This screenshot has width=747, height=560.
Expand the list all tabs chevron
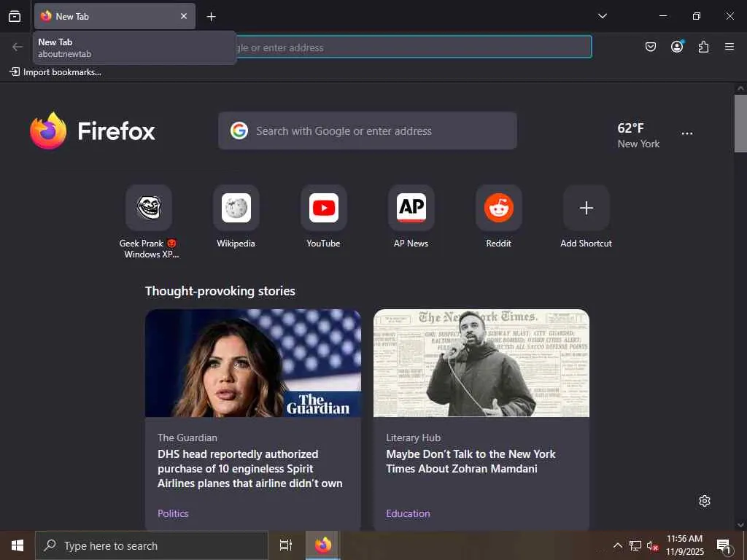602,16
